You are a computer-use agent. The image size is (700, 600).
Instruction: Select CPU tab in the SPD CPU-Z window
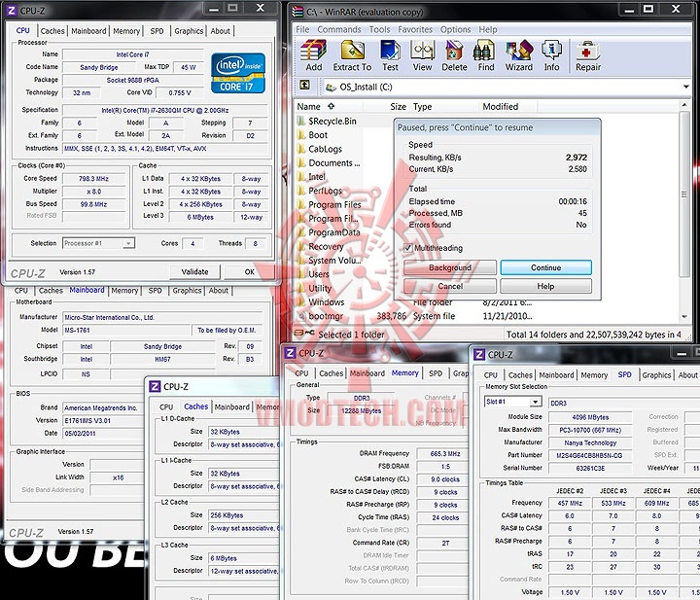point(490,375)
